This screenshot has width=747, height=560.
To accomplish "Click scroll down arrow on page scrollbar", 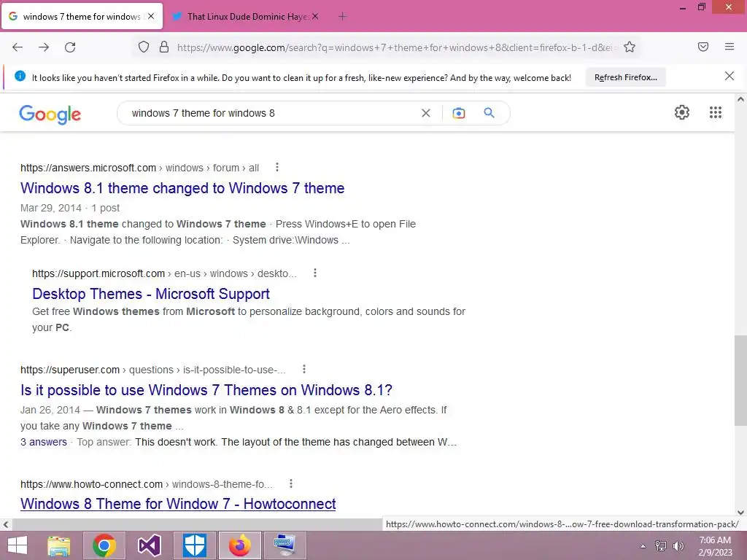I will pos(740,513).
